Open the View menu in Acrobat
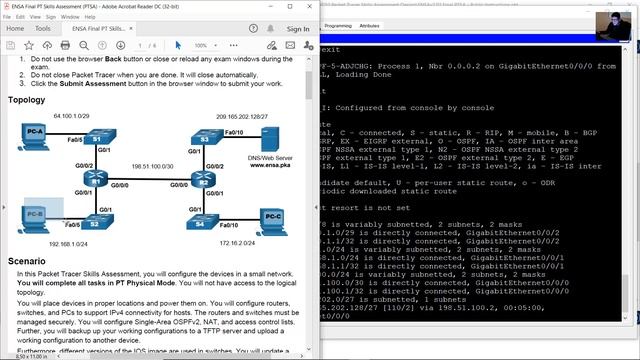This screenshot has width=640, height=360. tap(35, 17)
